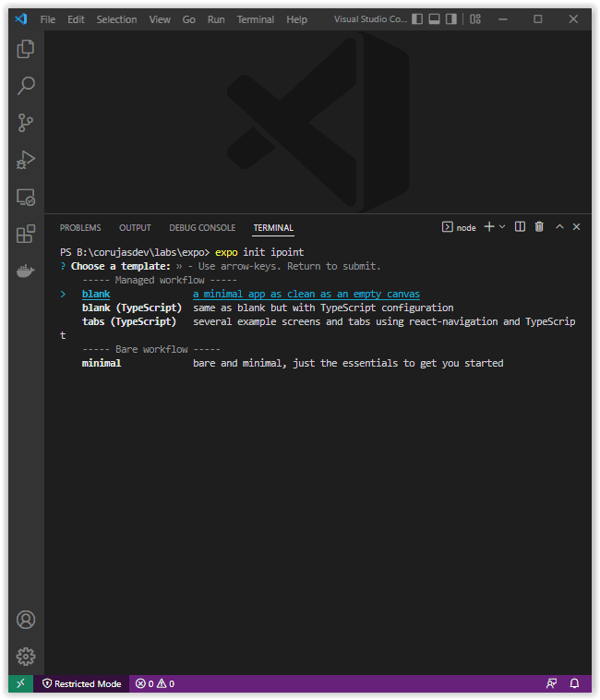Viewport: 600px width, 700px height.
Task: Open the Docker view
Action: [x=26, y=271]
